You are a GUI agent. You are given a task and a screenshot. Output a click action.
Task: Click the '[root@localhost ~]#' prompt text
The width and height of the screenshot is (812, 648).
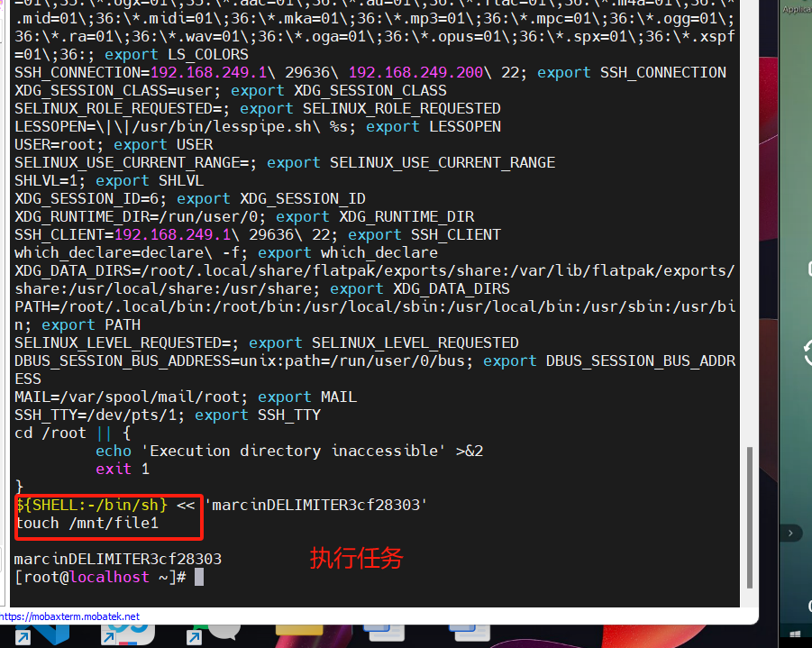pyautogui.click(x=100, y=577)
